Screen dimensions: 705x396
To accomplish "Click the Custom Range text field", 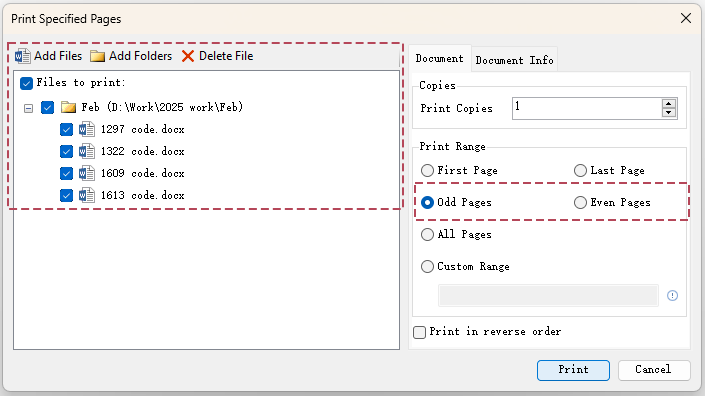I will coord(548,295).
